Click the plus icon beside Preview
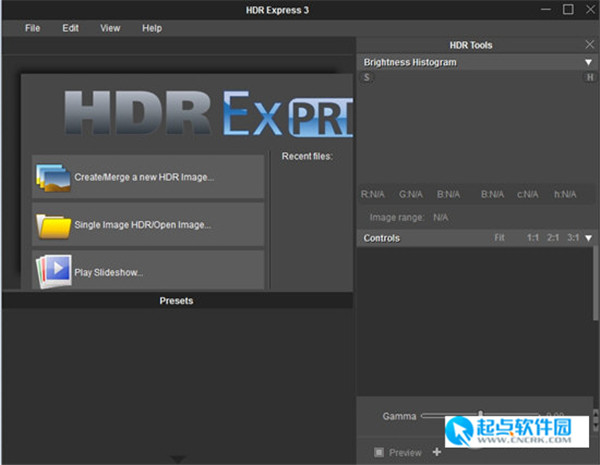This screenshot has height=465, width=600. pyautogui.click(x=437, y=452)
